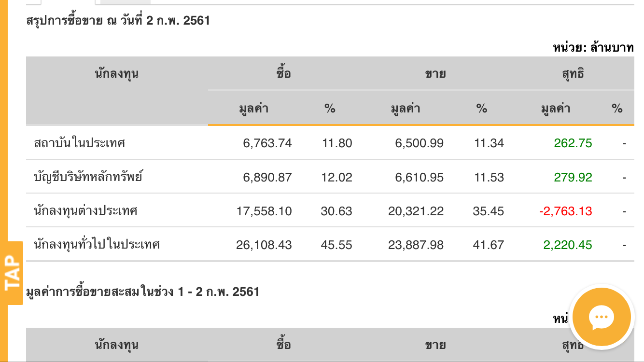Click the สรุปการซื้อขาย 2 ก.พ. 2561 heading
644x362 pixels.
(118, 21)
